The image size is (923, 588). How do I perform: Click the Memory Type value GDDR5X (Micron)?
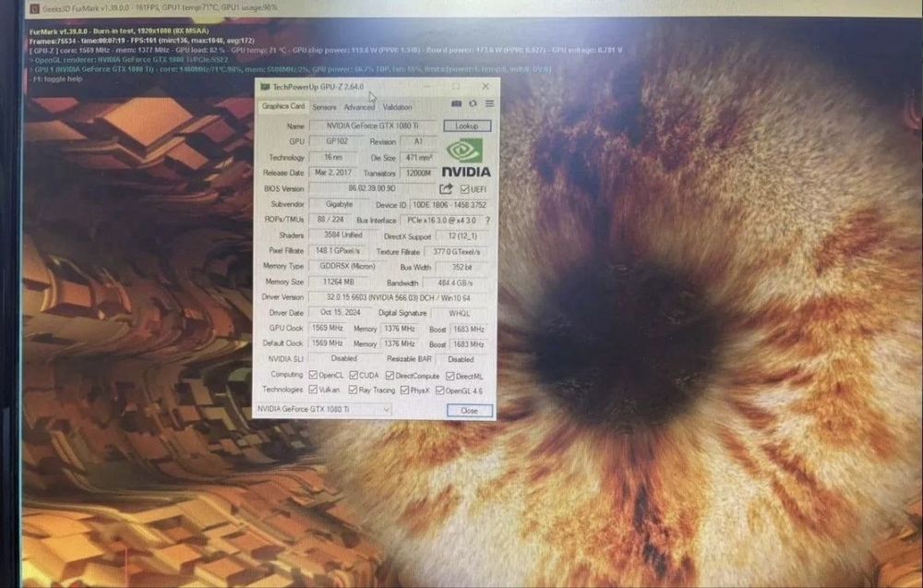pyautogui.click(x=347, y=266)
